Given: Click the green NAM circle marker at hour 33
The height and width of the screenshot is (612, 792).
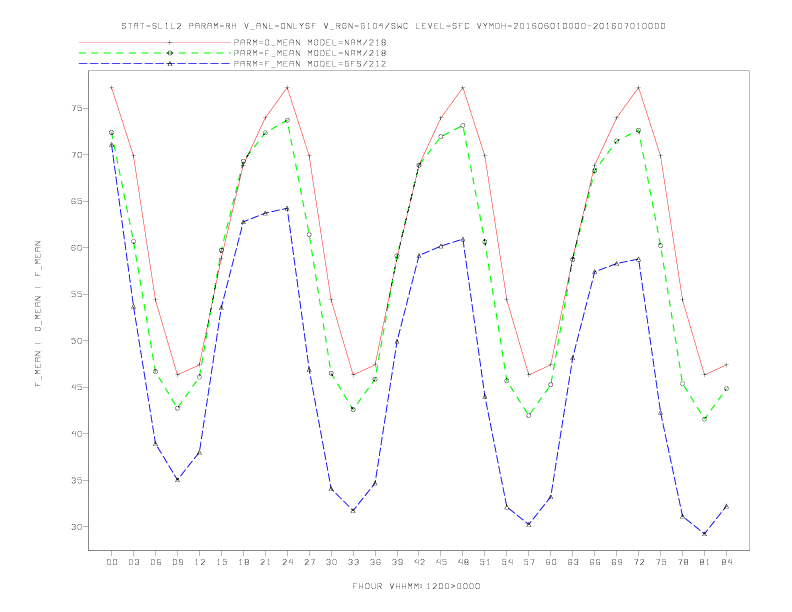Looking at the screenshot, I should coord(353,410).
